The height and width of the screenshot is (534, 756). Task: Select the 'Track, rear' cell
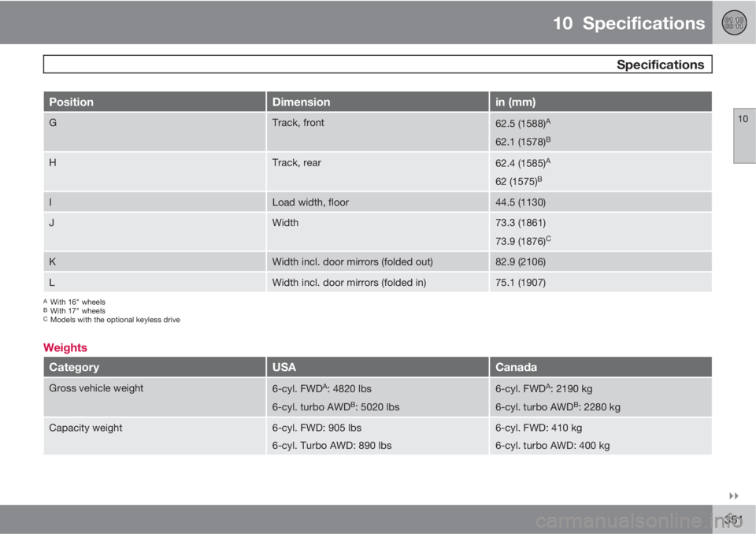[377, 172]
